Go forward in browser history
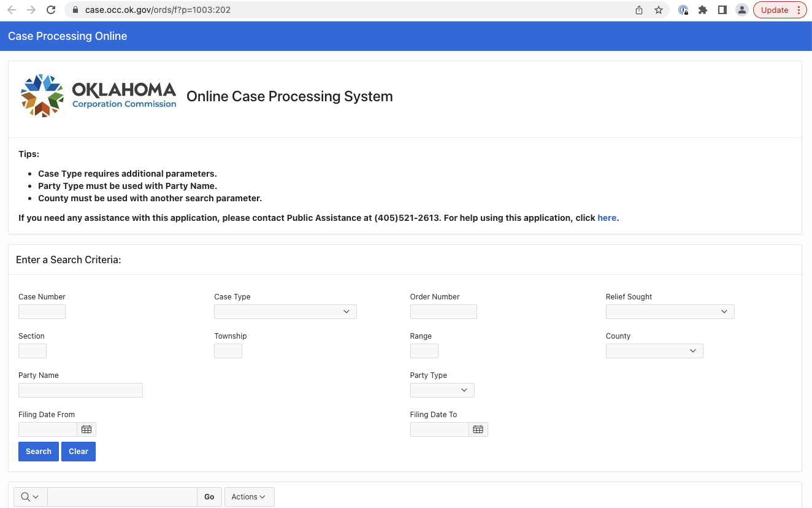The width and height of the screenshot is (812, 508). pyautogui.click(x=31, y=10)
